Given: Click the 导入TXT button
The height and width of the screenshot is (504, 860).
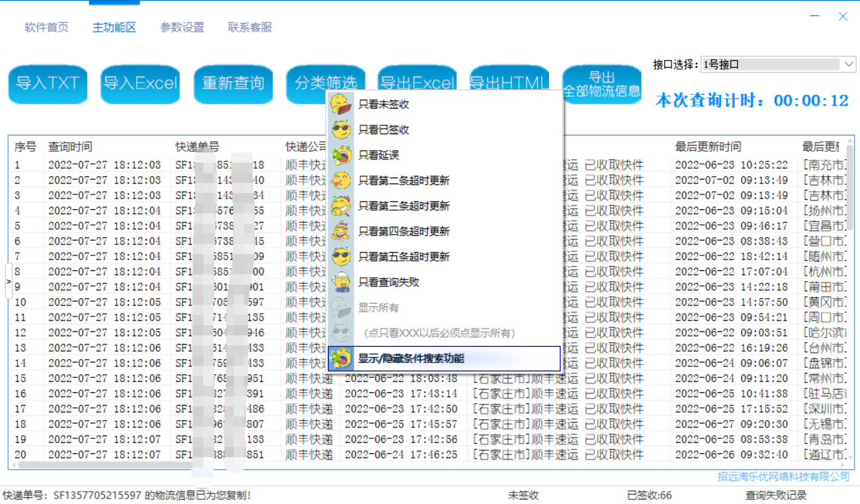Looking at the screenshot, I should (x=47, y=84).
